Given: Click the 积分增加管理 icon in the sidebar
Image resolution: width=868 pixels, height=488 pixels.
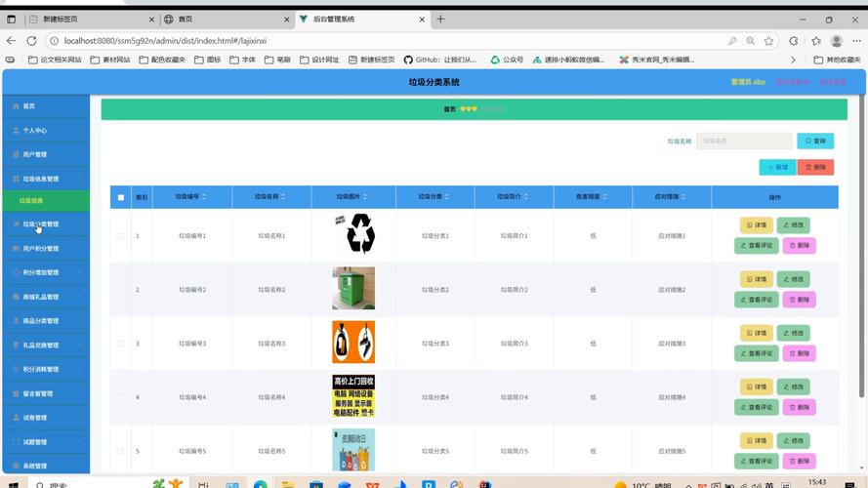Looking at the screenshot, I should (x=16, y=272).
